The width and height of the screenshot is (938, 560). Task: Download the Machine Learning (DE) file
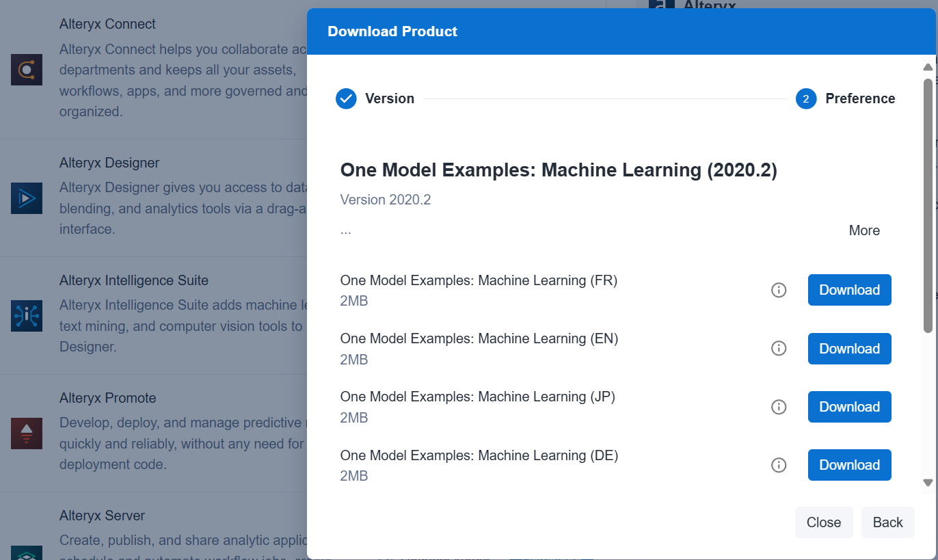(x=849, y=465)
